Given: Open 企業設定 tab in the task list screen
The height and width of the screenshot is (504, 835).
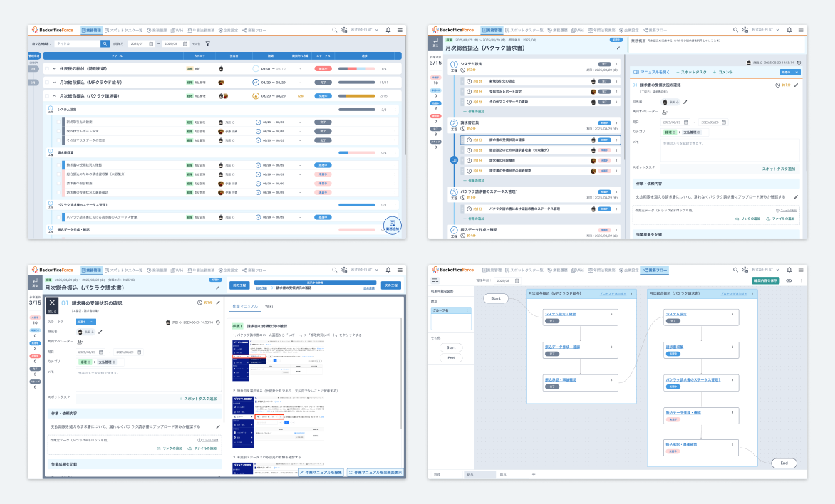Looking at the screenshot, I should click(228, 31).
